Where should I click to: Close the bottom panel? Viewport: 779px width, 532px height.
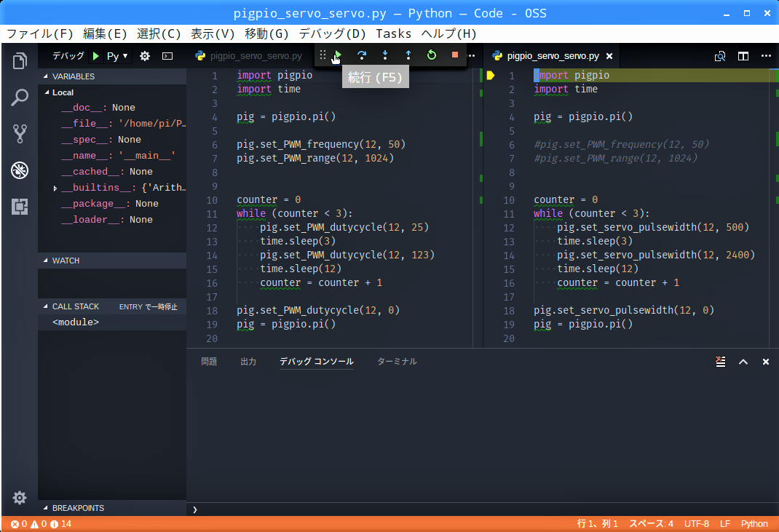[x=766, y=362]
